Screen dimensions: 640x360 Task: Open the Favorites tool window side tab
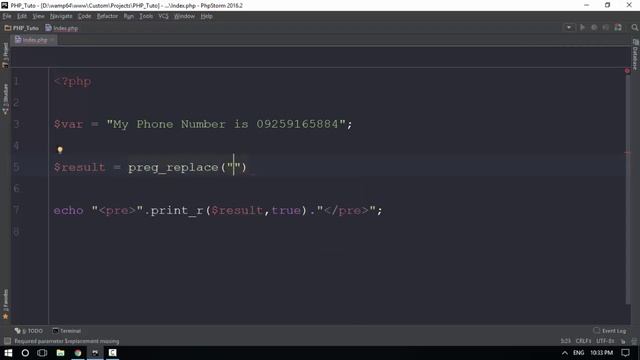[5, 304]
